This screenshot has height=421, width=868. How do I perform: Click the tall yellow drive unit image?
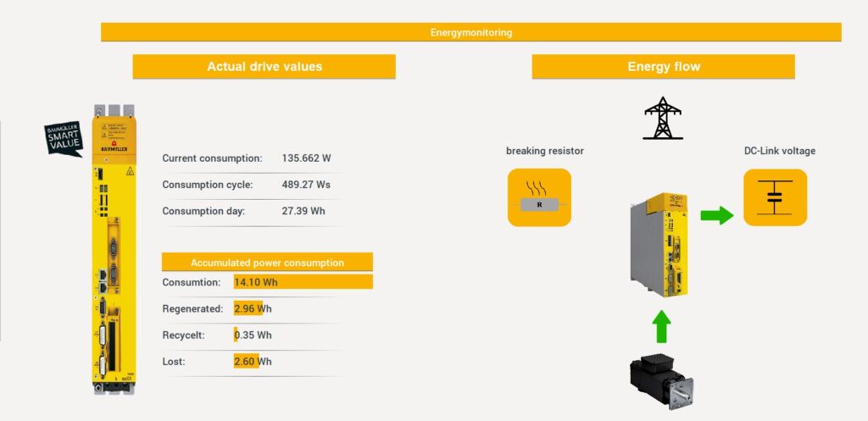[114, 250]
